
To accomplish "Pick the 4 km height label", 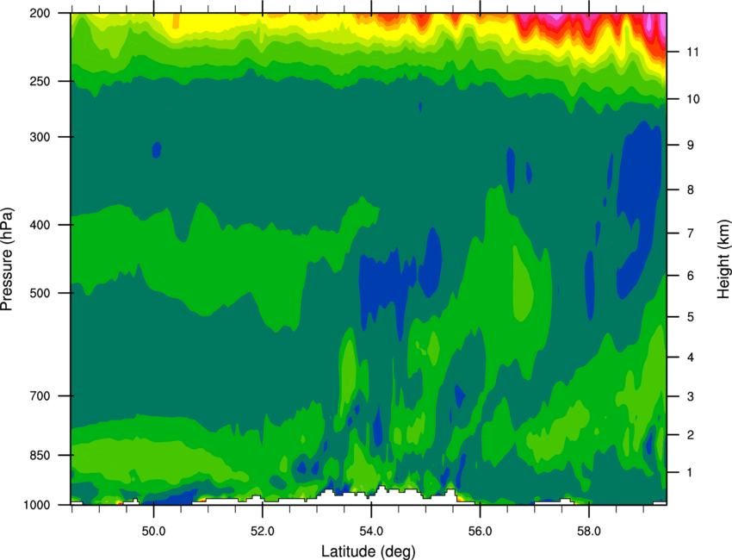I will tap(691, 358).
